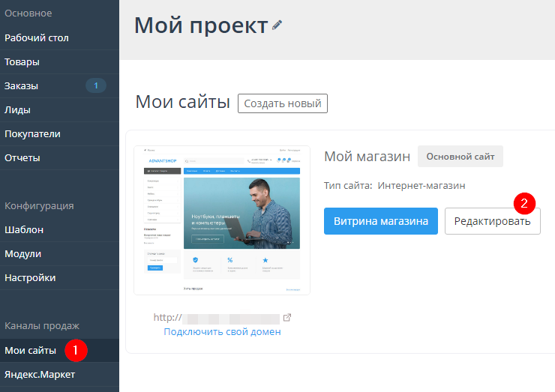Open the Покупатели section

click(x=32, y=133)
